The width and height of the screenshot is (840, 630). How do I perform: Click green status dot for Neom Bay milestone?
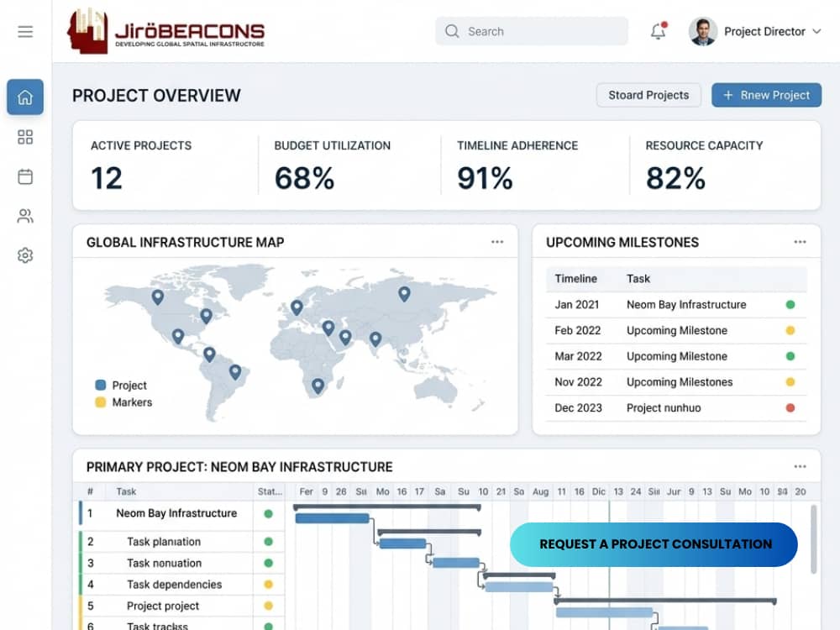(790, 305)
